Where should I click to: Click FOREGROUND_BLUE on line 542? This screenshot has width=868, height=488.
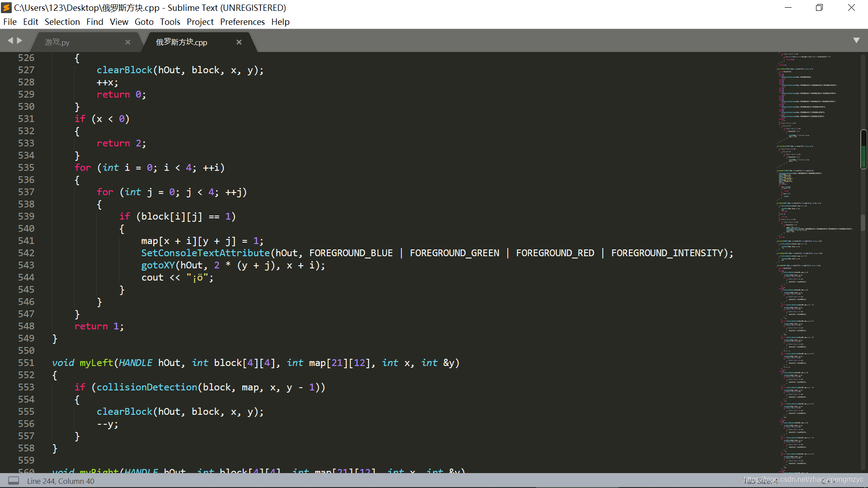(351, 253)
